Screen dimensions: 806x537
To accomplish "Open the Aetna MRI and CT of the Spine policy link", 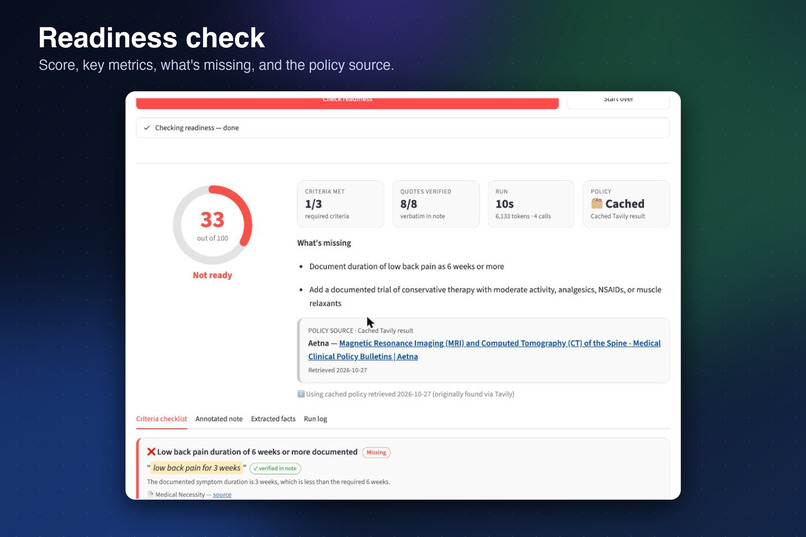I will click(484, 350).
